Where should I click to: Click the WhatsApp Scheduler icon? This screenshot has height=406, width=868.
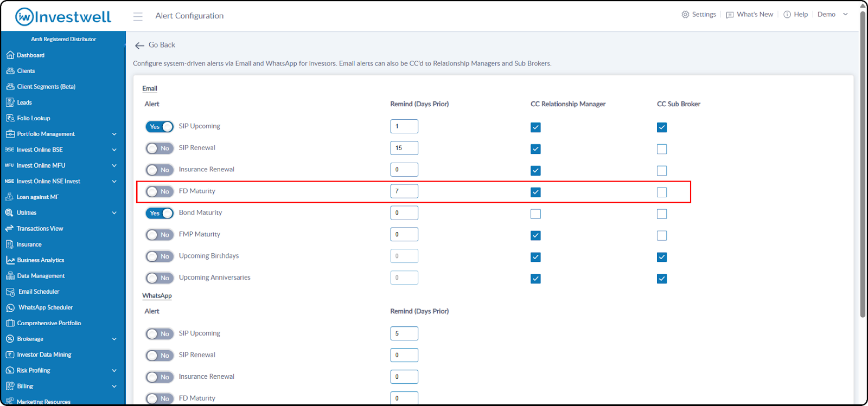coord(10,307)
